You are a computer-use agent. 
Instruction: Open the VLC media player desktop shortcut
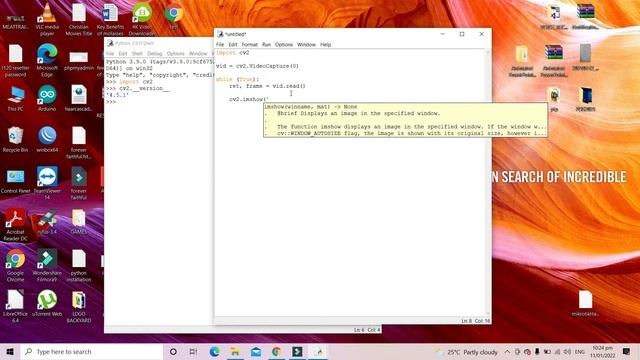tap(47, 19)
